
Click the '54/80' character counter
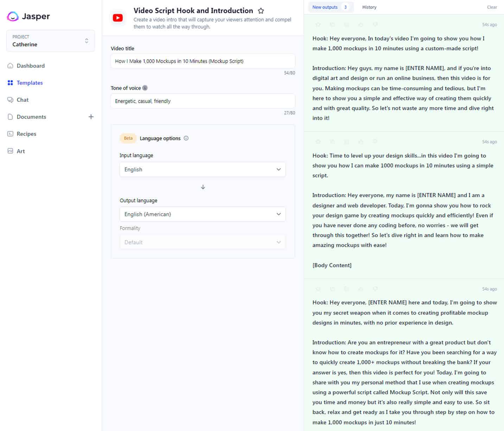(x=290, y=73)
